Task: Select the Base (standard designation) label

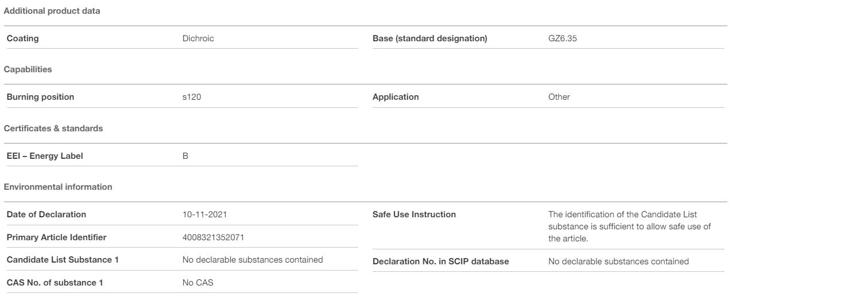Action: (x=430, y=38)
